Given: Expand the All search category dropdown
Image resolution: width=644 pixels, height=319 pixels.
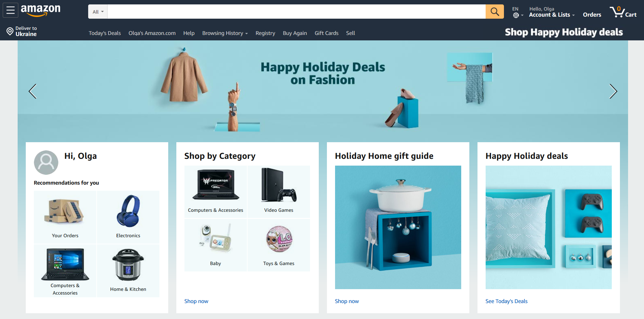Looking at the screenshot, I should click(x=98, y=12).
